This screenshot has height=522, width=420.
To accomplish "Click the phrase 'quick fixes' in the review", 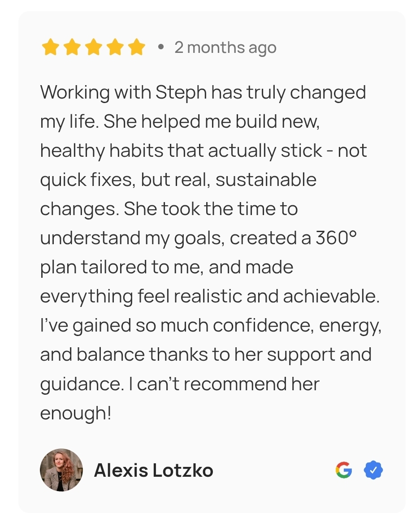I will (x=87, y=180).
